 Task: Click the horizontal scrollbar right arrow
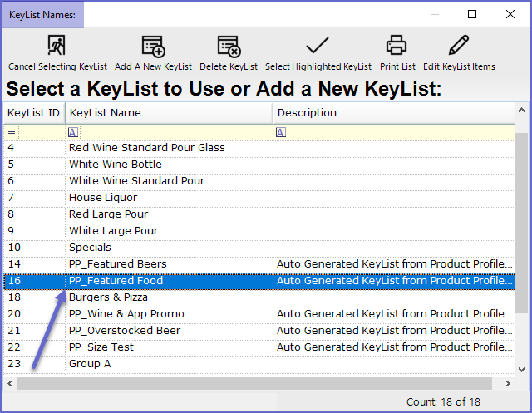pyautogui.click(x=508, y=384)
